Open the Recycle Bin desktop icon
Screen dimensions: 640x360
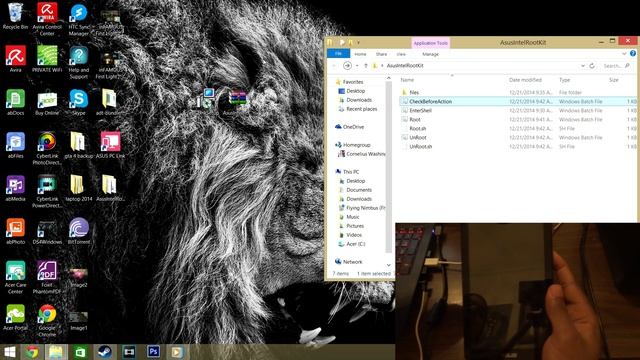point(15,16)
